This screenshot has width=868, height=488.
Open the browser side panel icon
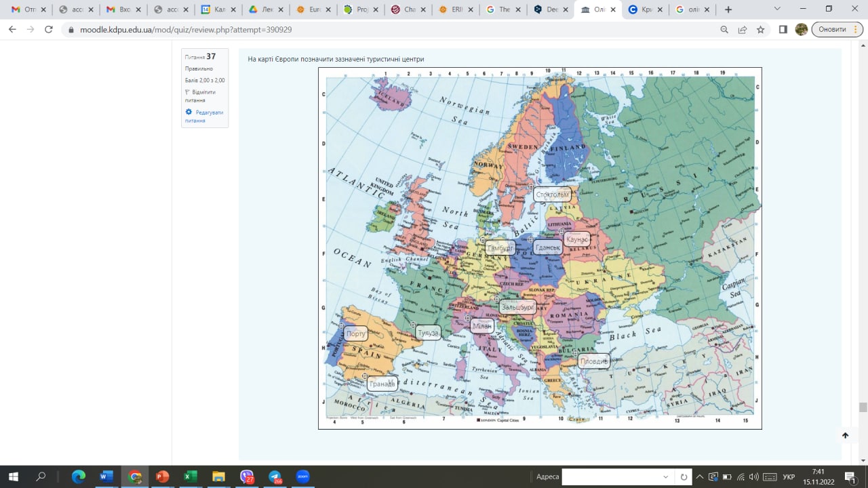point(783,30)
